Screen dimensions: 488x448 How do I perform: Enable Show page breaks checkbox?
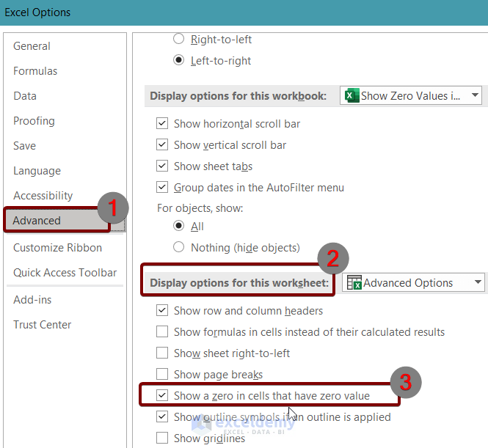point(162,374)
